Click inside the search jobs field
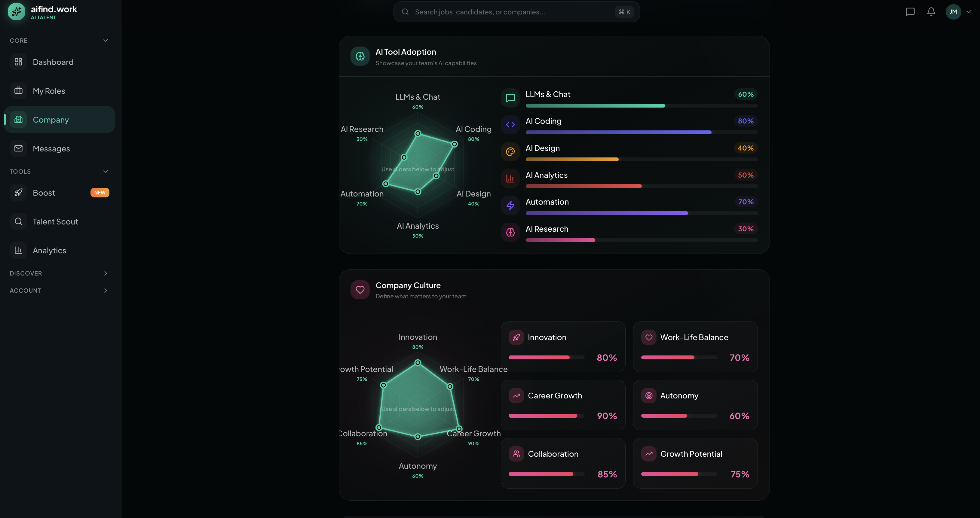The image size is (980, 518). tap(495, 11)
